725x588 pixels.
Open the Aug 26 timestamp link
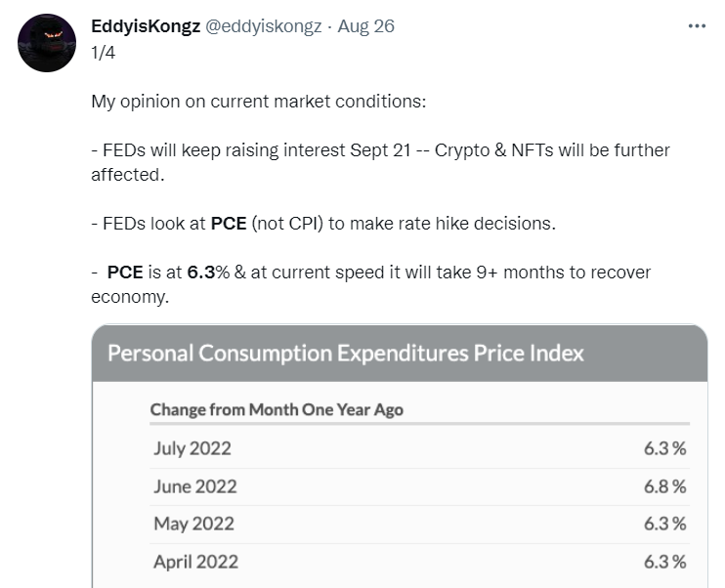[365, 26]
